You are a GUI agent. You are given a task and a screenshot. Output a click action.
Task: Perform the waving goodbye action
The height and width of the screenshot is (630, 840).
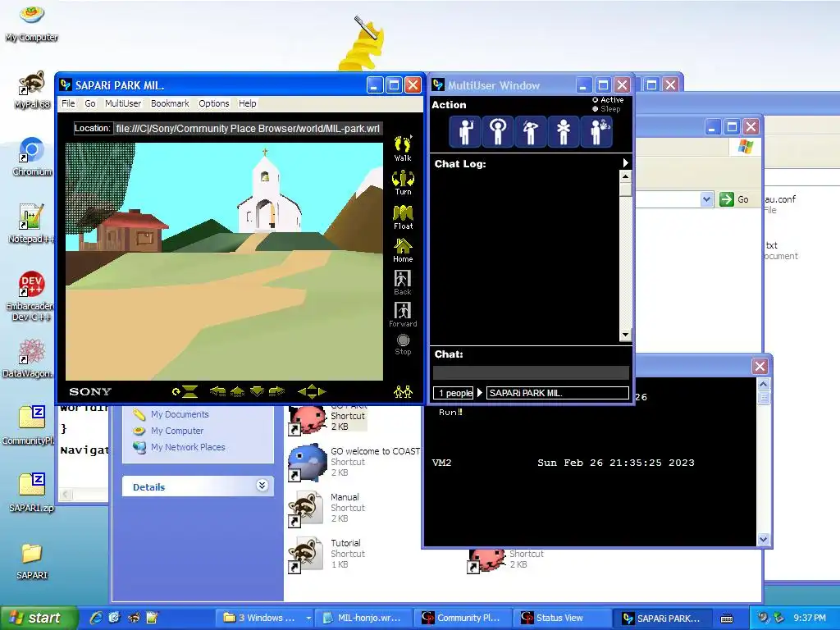point(597,131)
